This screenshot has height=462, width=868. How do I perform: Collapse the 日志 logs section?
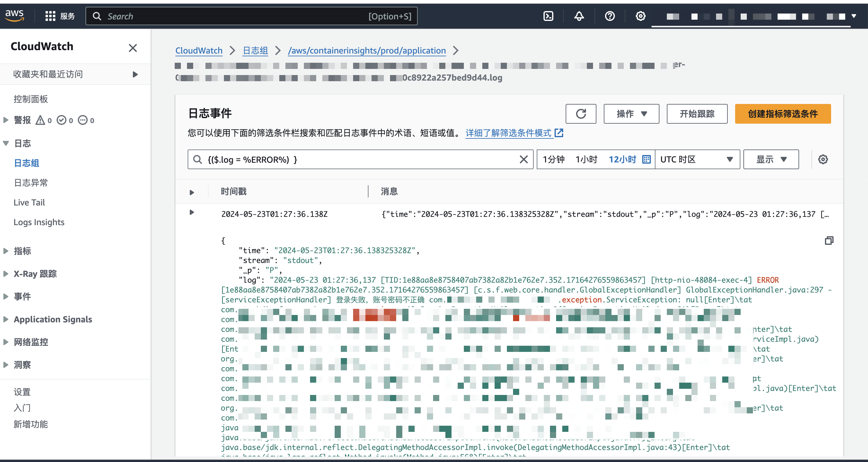pos(6,143)
